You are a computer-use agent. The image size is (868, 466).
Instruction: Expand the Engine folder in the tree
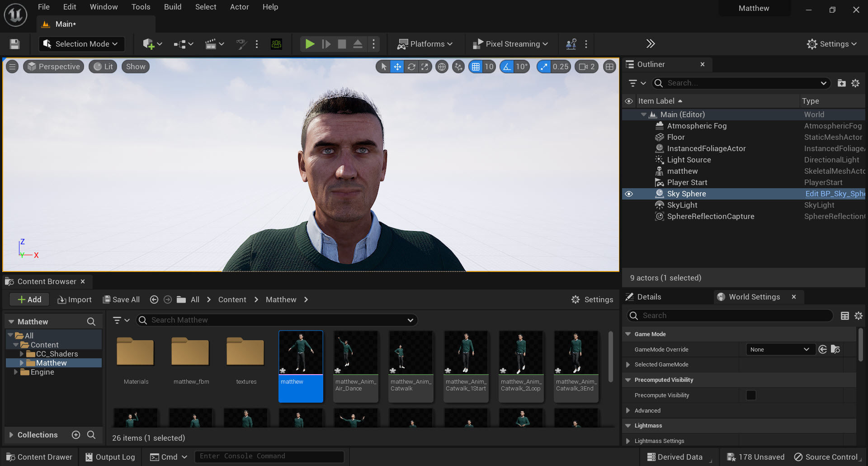[x=16, y=372]
